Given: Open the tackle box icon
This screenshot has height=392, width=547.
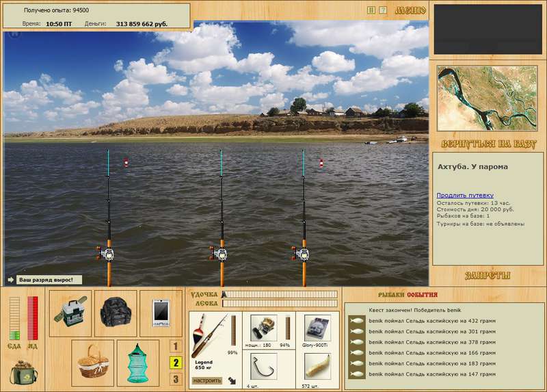Looking at the screenshot, I should coord(70,313).
